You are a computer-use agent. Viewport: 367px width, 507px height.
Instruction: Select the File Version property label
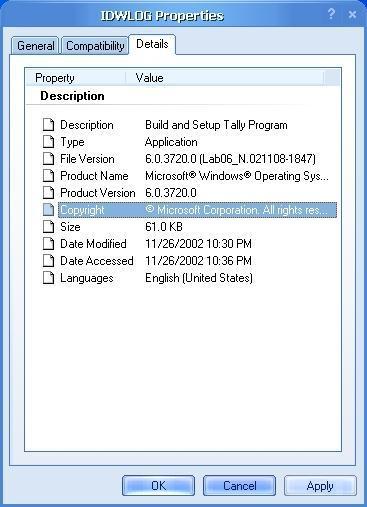click(87, 159)
